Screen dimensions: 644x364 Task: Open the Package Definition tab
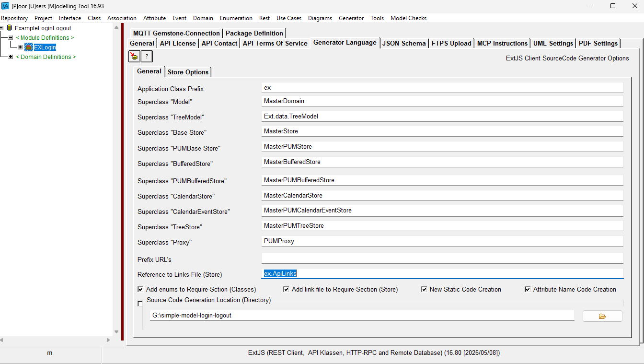pos(254,33)
